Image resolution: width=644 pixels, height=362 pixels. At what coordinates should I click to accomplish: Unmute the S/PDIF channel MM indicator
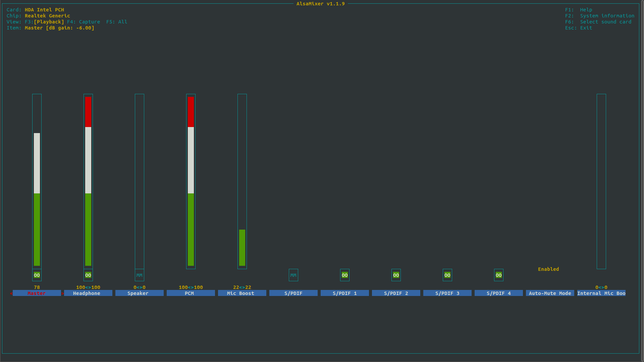[x=293, y=275]
